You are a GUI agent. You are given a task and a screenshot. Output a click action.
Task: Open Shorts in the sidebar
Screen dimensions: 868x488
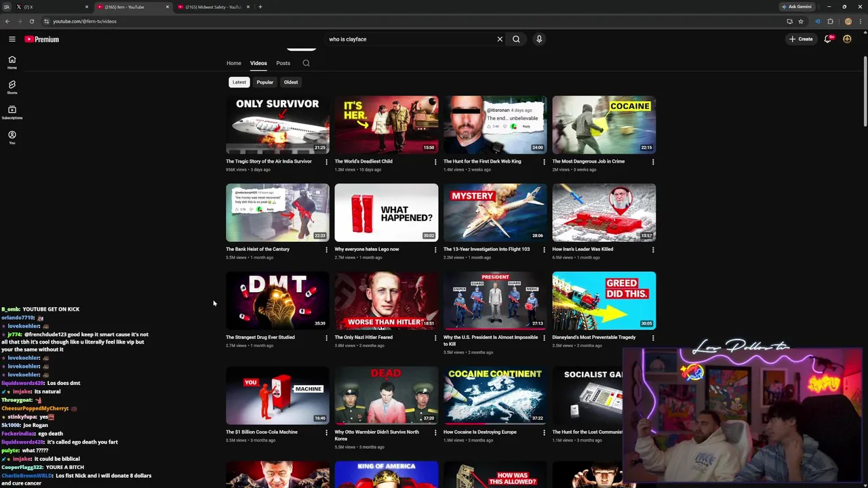[12, 87]
